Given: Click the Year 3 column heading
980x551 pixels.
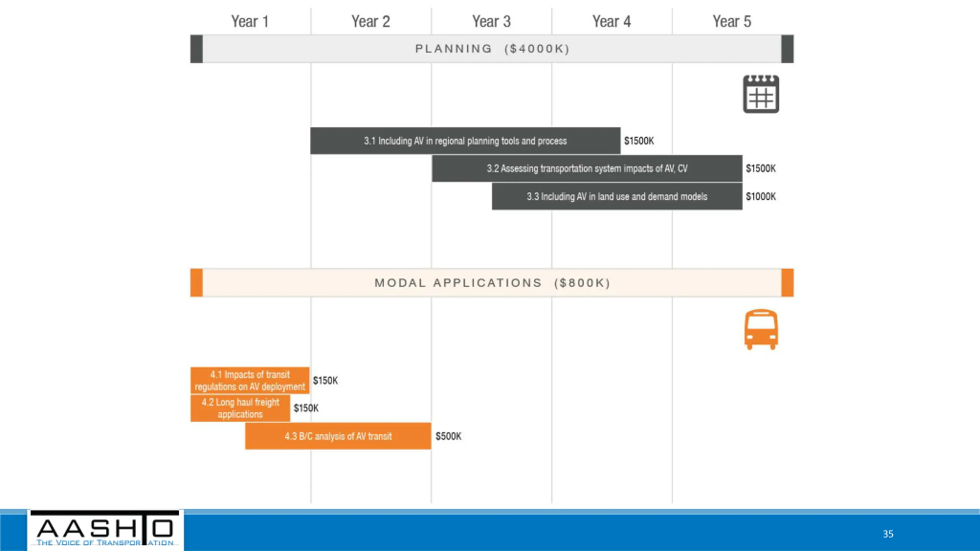Looking at the screenshot, I should click(x=492, y=21).
